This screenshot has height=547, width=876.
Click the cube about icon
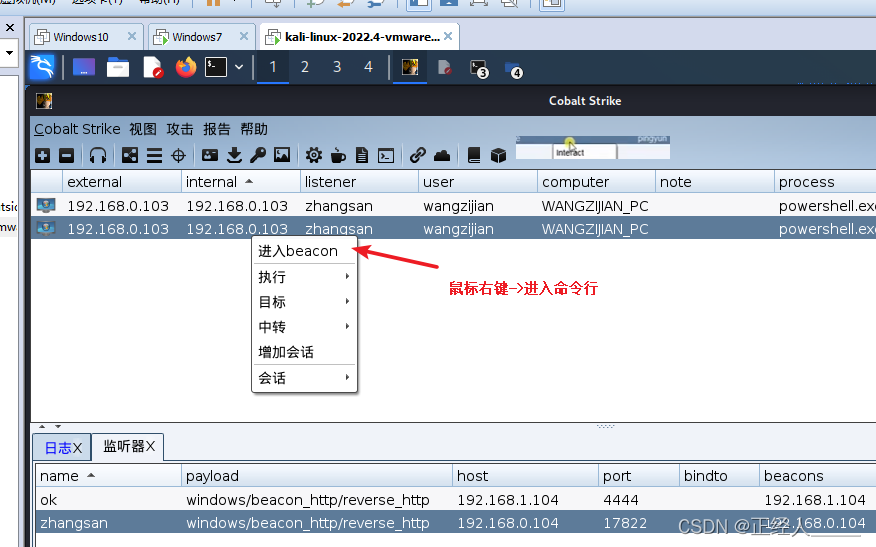pyautogui.click(x=498, y=155)
